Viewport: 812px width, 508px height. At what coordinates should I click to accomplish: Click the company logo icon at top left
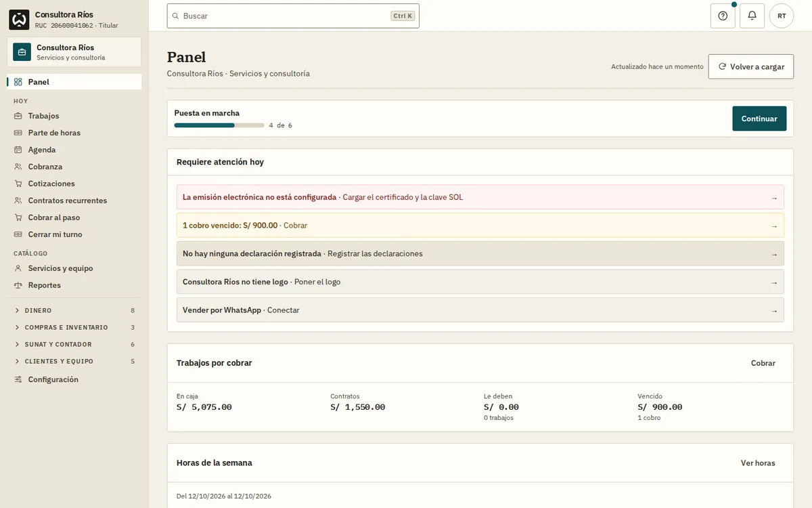[x=19, y=20]
